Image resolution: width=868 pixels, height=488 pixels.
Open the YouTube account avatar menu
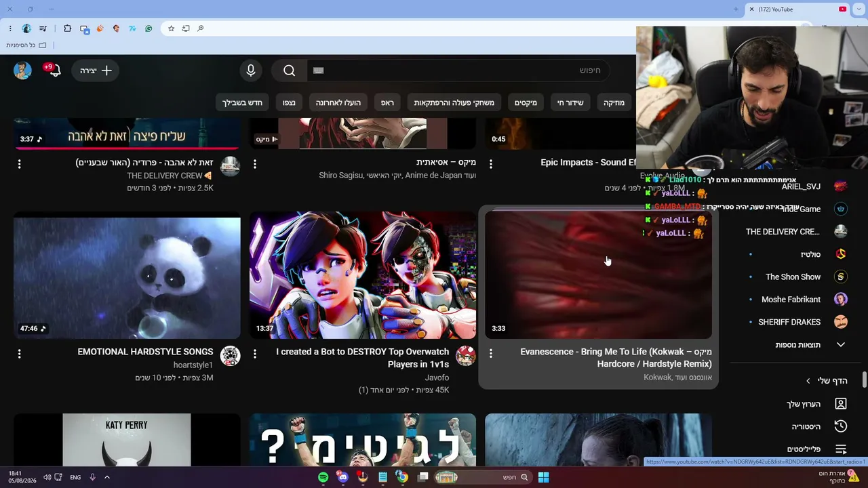coord(22,70)
